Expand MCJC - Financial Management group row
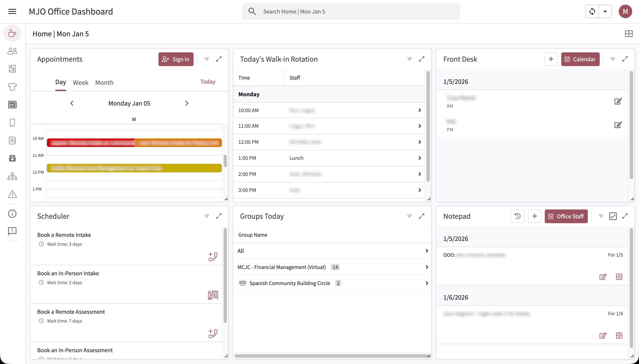Screen dimensions: 639x364 [427, 267]
